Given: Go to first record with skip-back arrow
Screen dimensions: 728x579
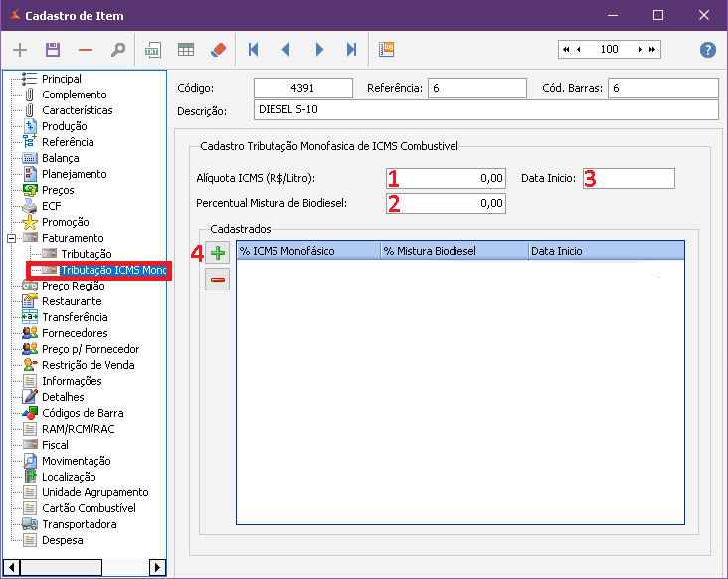Looking at the screenshot, I should (x=254, y=49).
